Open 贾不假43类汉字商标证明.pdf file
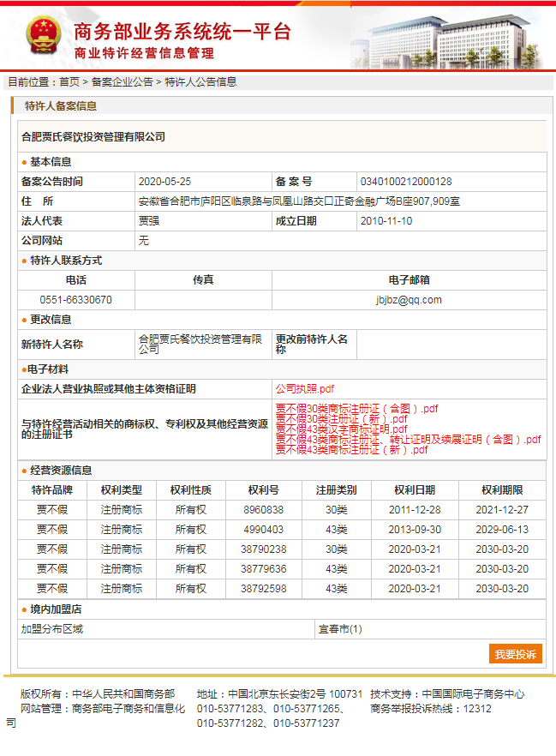The image size is (556, 756). [x=341, y=429]
